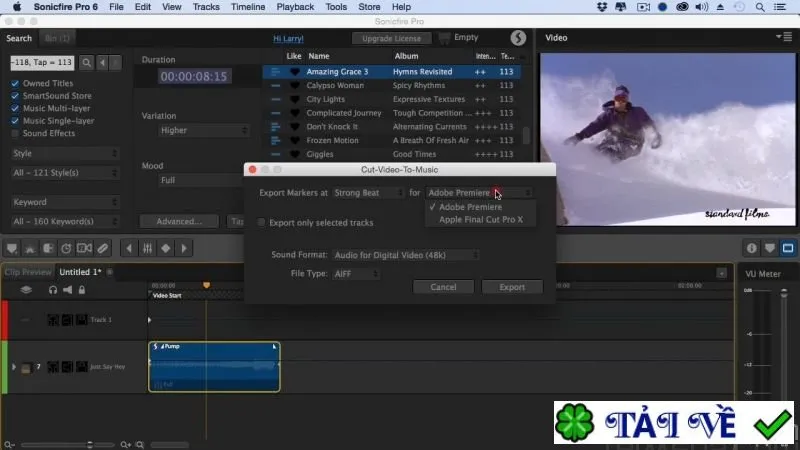Viewport: 800px width, 450px height.
Task: Open the Timeline menu
Action: click(x=248, y=7)
